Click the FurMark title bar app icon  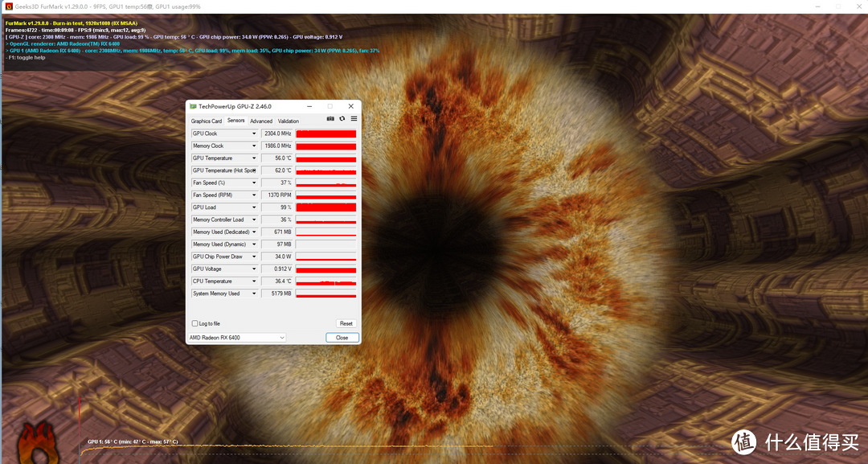point(9,6)
